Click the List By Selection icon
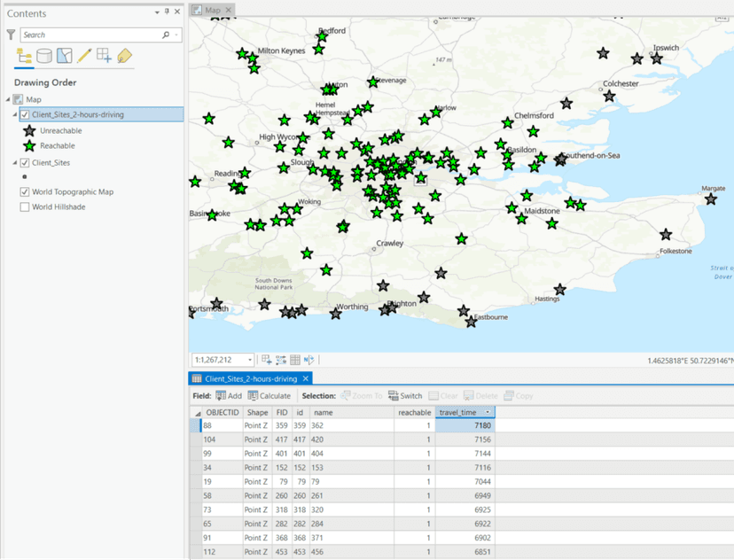The height and width of the screenshot is (560, 734). [x=65, y=57]
